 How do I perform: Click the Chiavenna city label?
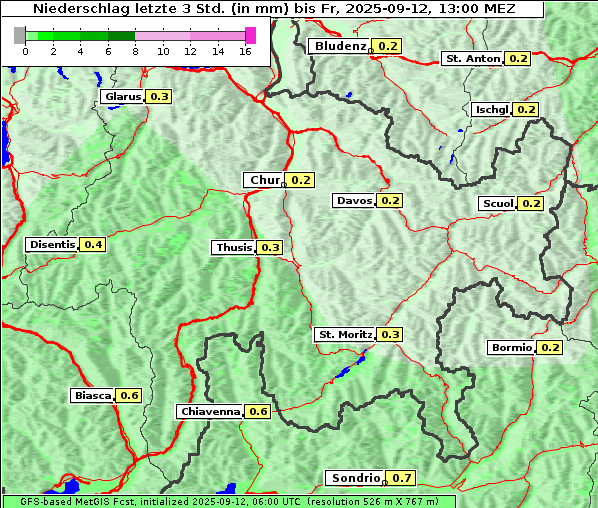210,412
